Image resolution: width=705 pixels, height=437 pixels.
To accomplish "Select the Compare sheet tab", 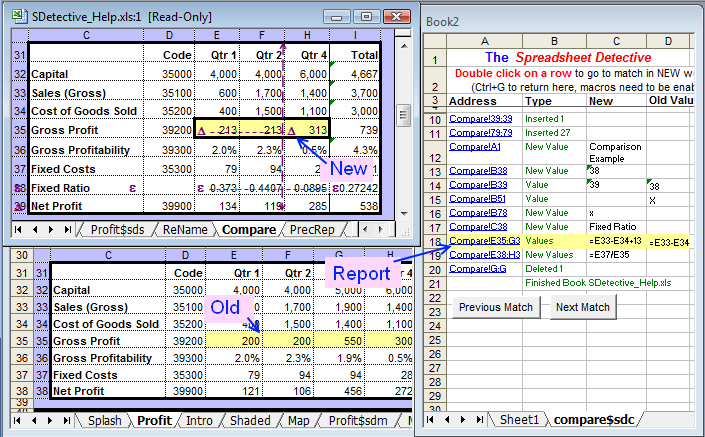I will [249, 230].
